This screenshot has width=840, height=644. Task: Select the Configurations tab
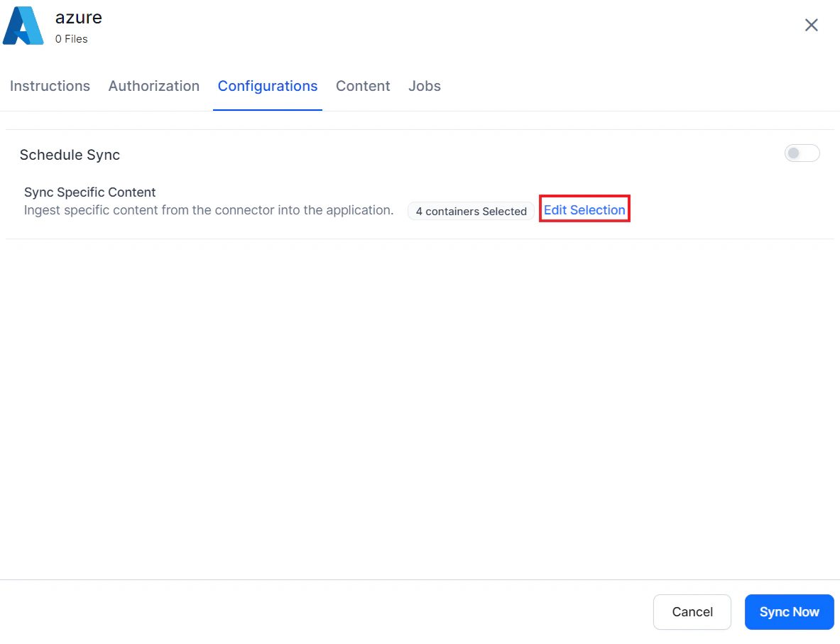268,86
